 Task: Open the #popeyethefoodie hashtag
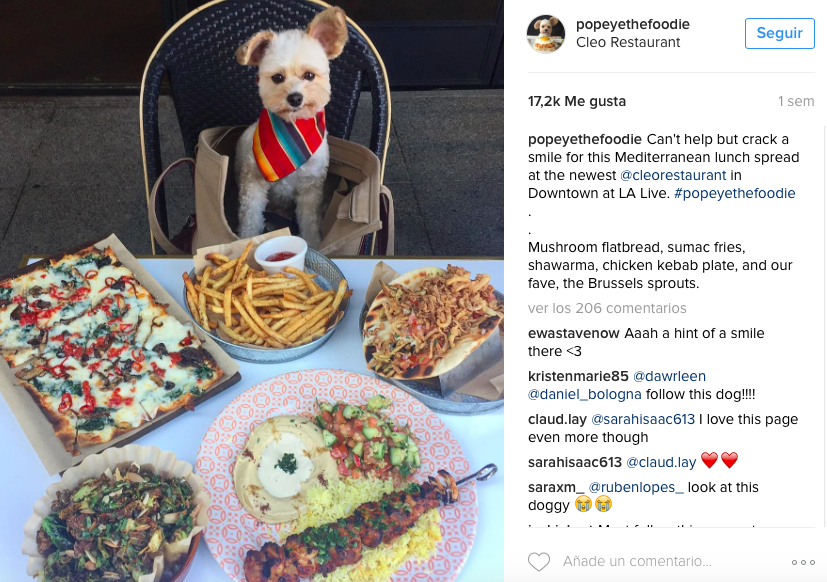[734, 193]
